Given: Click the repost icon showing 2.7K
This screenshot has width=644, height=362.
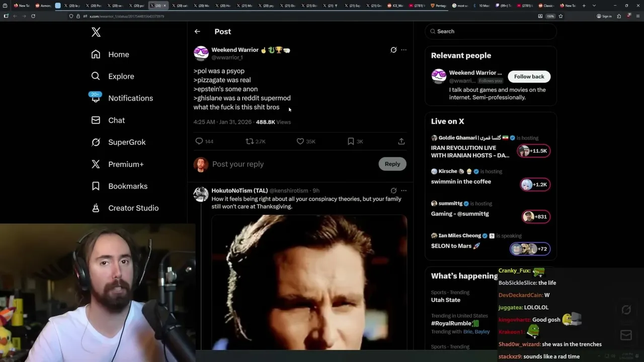Looking at the screenshot, I should (250, 141).
